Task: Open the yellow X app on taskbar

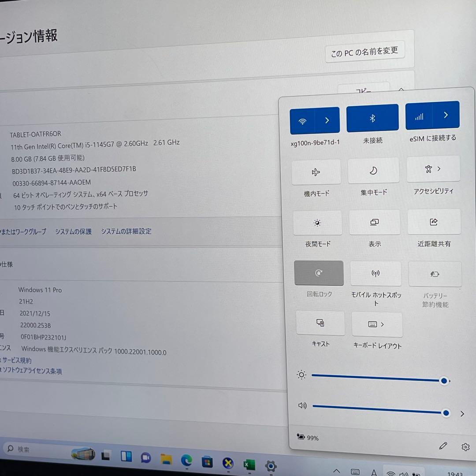Action: [x=228, y=463]
